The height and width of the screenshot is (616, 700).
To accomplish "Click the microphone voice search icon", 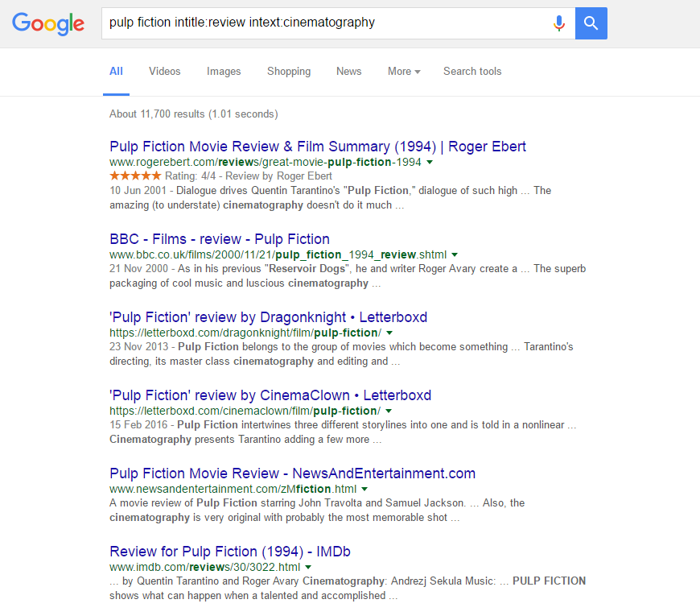I will coord(559,23).
